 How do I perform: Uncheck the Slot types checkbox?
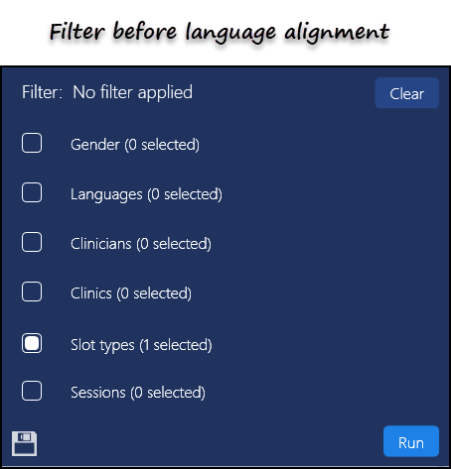point(32,343)
